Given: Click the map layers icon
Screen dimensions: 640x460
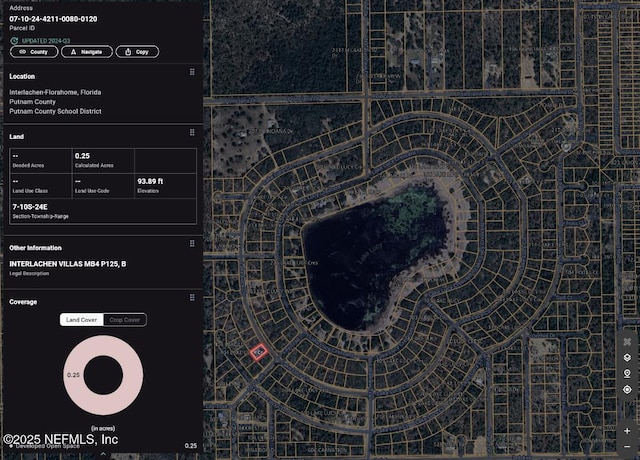Looking at the screenshot, I should [x=627, y=358].
